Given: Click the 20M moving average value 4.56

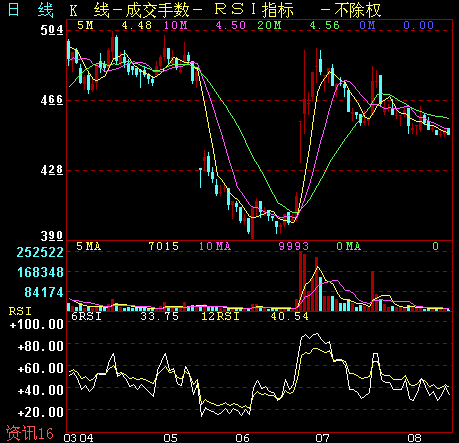Looking at the screenshot, I should tap(324, 25).
